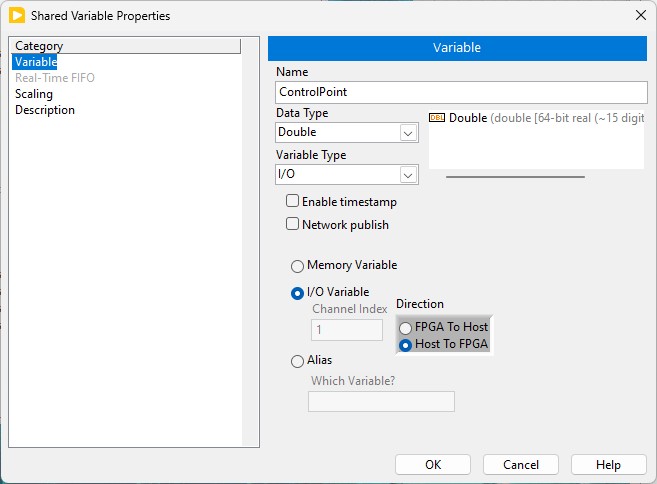The image size is (657, 484).
Task: Select the Memory Variable radio button
Action: pyautogui.click(x=297, y=266)
